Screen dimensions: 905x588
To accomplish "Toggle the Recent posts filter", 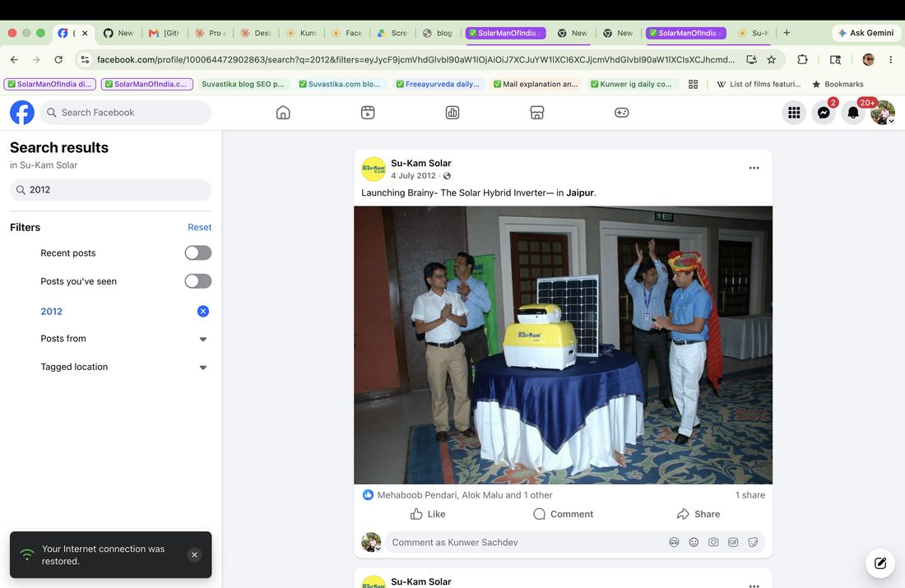I will coord(198,252).
